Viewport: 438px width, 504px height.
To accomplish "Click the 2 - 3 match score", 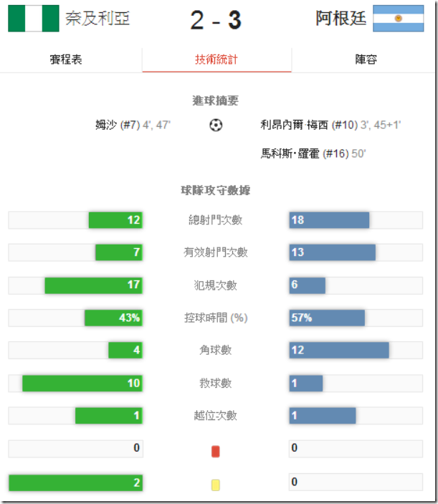I will pos(216,20).
